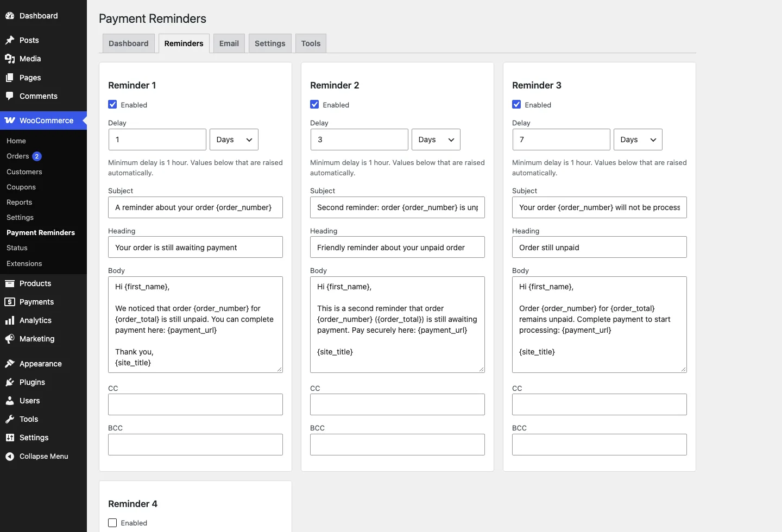Click the Products archive box icon
The width and height of the screenshot is (782, 532).
tap(10, 283)
